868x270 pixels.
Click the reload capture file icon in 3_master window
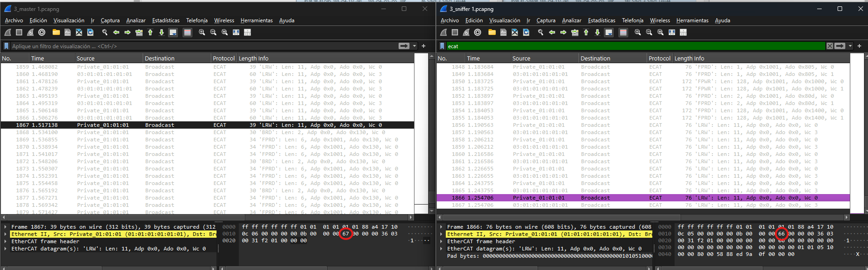[x=90, y=32]
